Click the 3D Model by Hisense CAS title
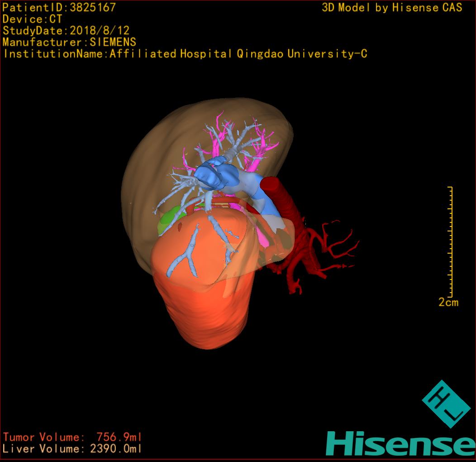This screenshot has height=462, width=476. point(392,8)
